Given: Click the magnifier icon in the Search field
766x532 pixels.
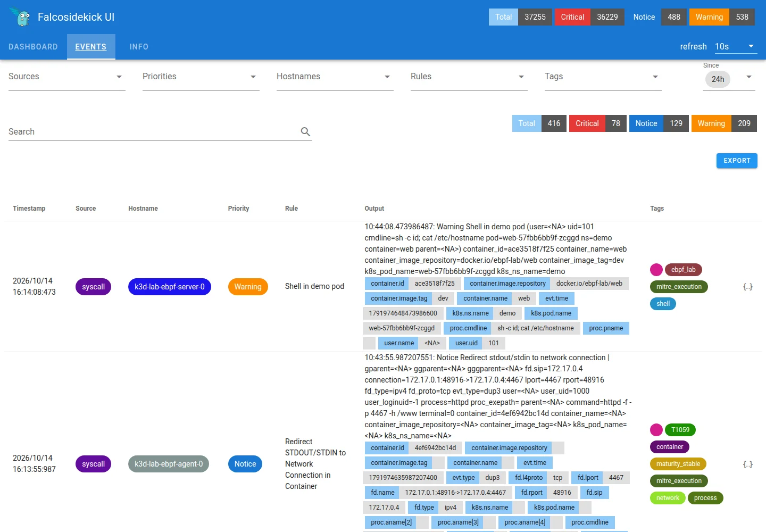Looking at the screenshot, I should [x=305, y=131].
